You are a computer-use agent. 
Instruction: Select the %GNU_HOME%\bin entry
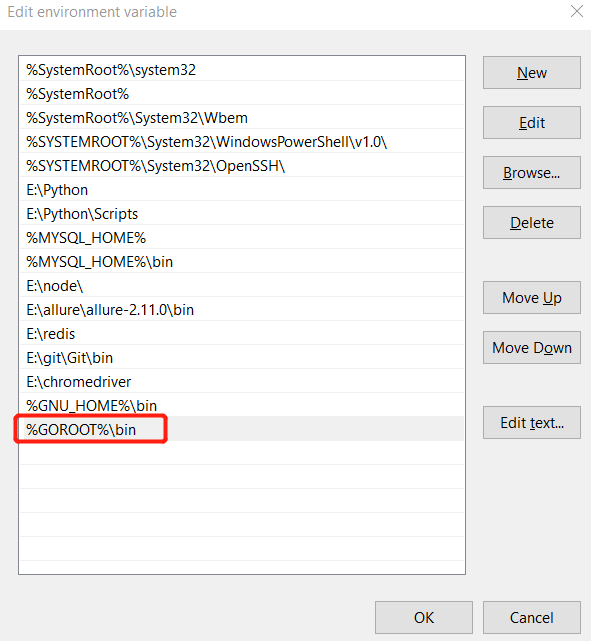coord(242,406)
